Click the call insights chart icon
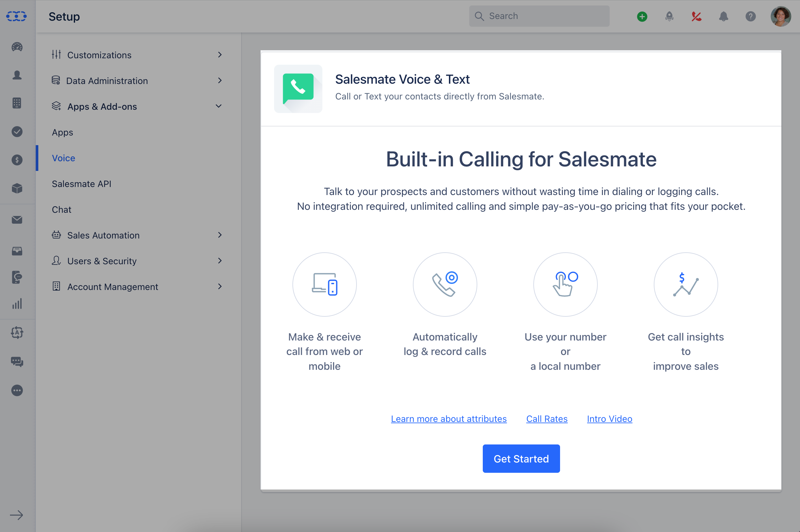 [x=686, y=284]
